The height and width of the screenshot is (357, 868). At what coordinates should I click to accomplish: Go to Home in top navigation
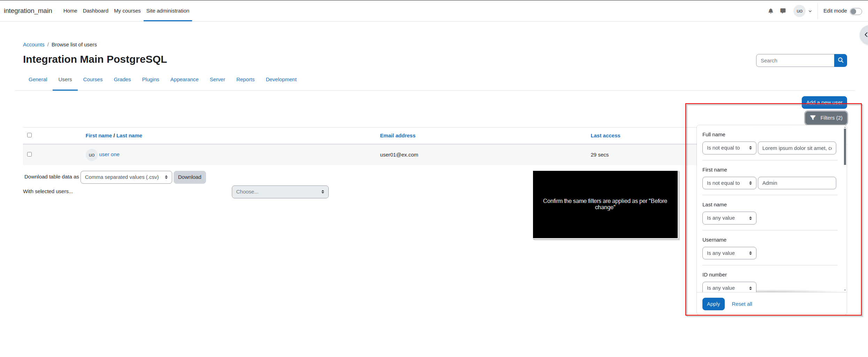point(70,11)
